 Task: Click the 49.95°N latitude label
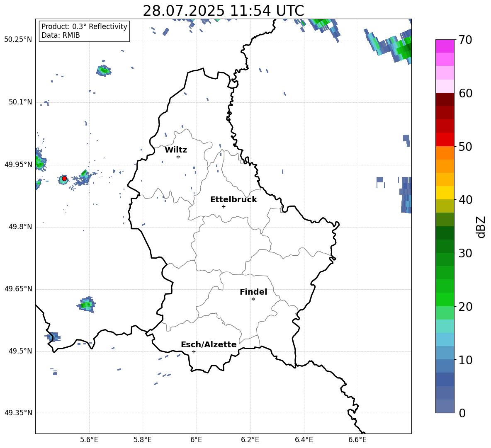pos(18,164)
